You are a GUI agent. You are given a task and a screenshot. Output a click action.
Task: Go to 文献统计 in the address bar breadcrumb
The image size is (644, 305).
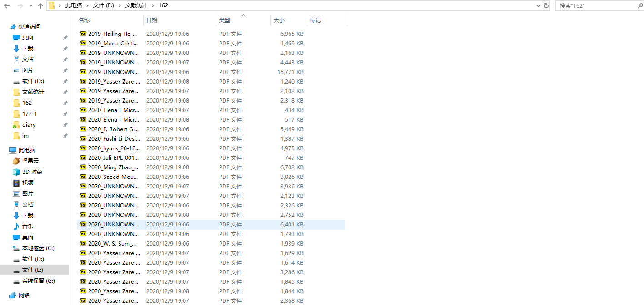point(136,5)
